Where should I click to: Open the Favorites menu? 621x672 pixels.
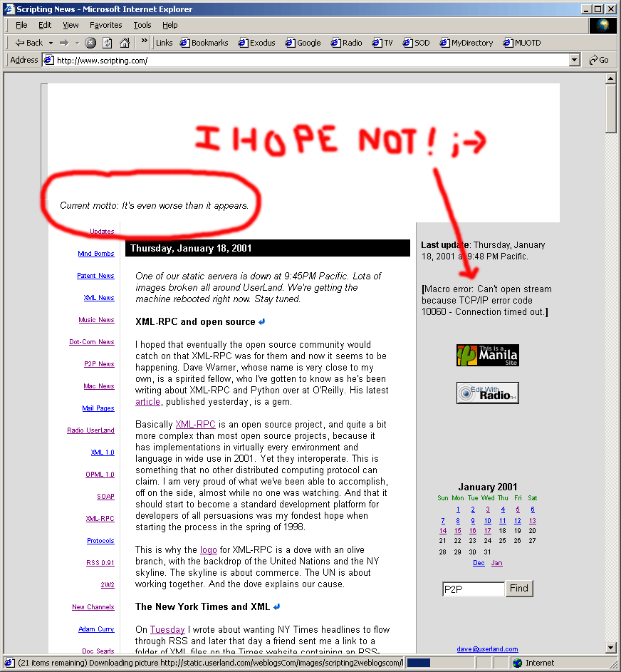point(105,25)
